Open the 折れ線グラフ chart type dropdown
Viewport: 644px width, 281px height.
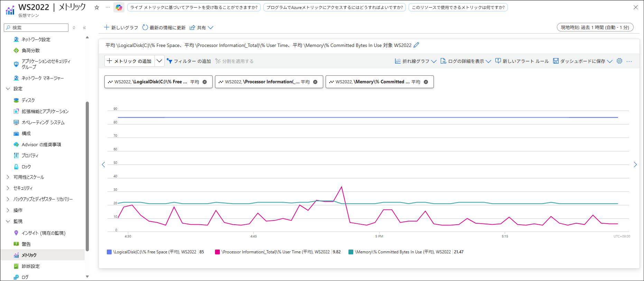point(416,61)
